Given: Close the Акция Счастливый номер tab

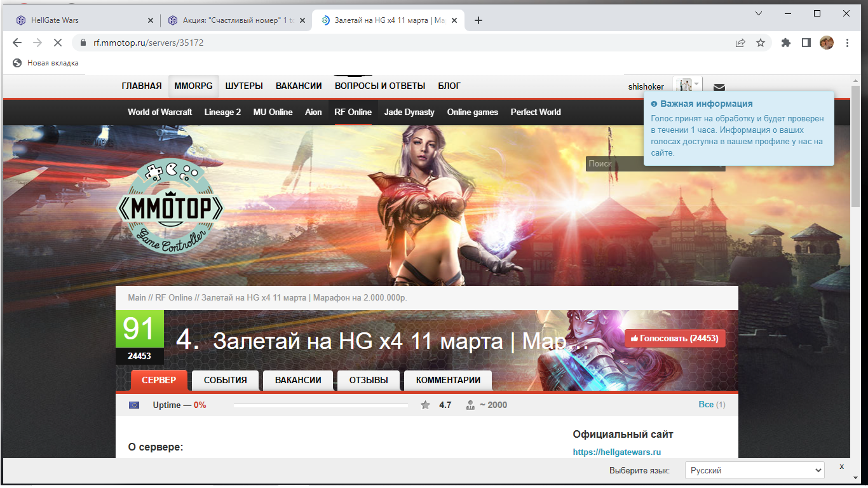Looking at the screenshot, I should 302,20.
